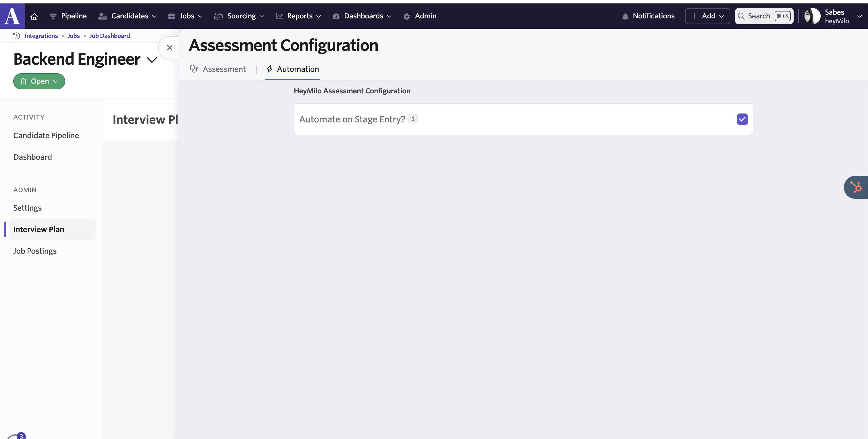Click Sabes user avatar
The width and height of the screenshot is (868, 439).
point(812,16)
